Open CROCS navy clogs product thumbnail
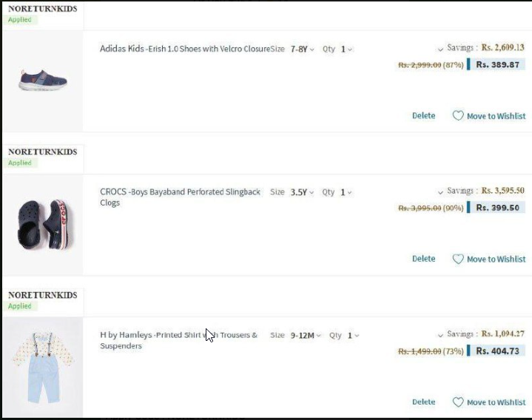This screenshot has width=532, height=420. 43,223
